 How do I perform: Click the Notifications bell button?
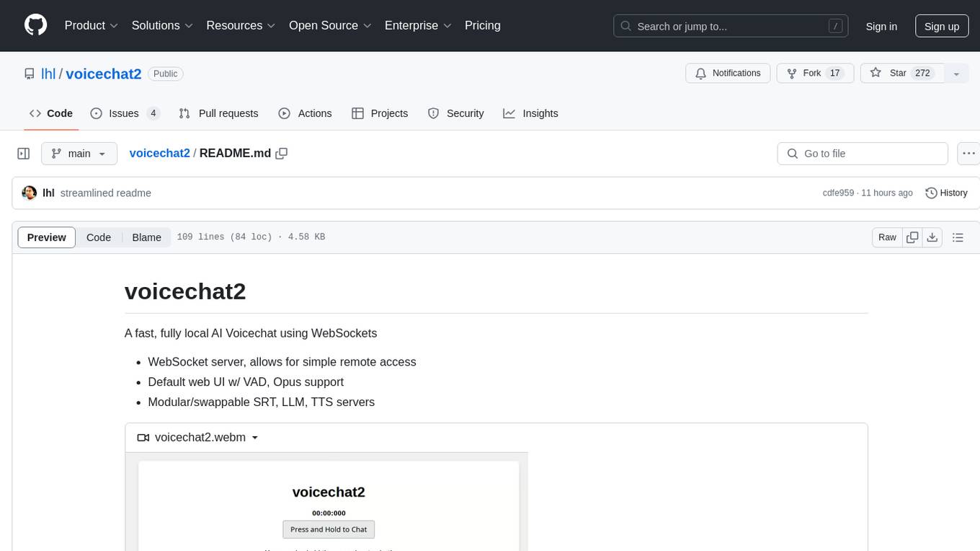click(x=728, y=74)
